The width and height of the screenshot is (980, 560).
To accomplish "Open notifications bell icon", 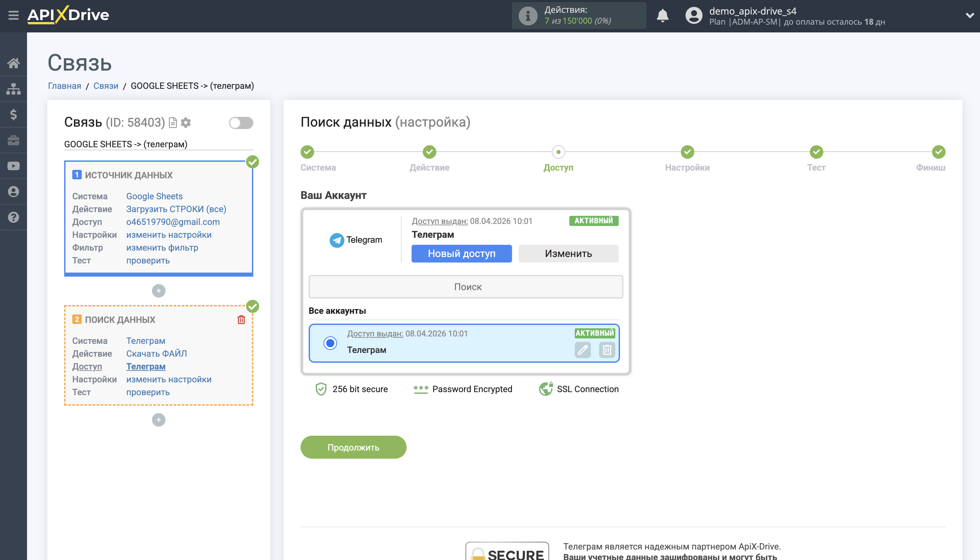I will [x=663, y=16].
